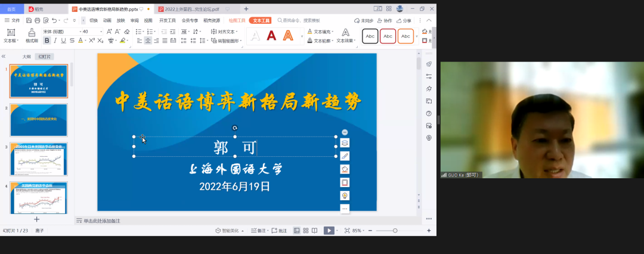This screenshot has width=644, height=254.
Task: Click the floating shape fill bucket icon
Action: pyautogui.click(x=345, y=169)
